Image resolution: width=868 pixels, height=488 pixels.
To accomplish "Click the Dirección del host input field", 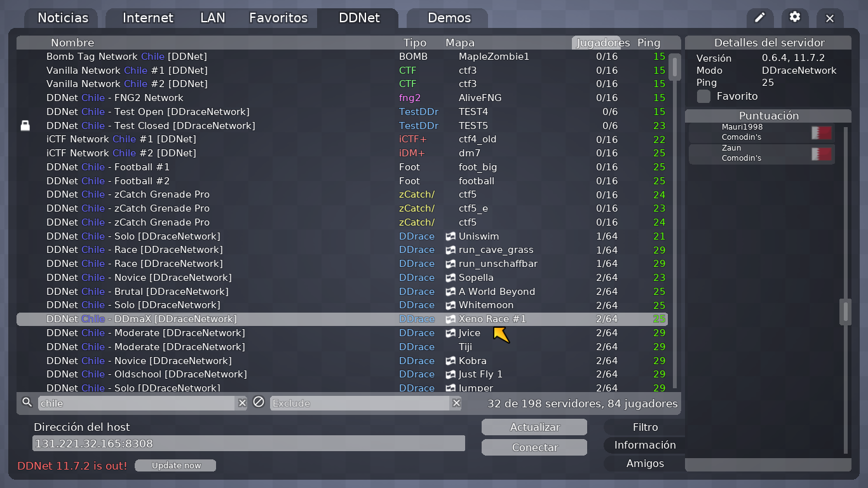I will (248, 443).
